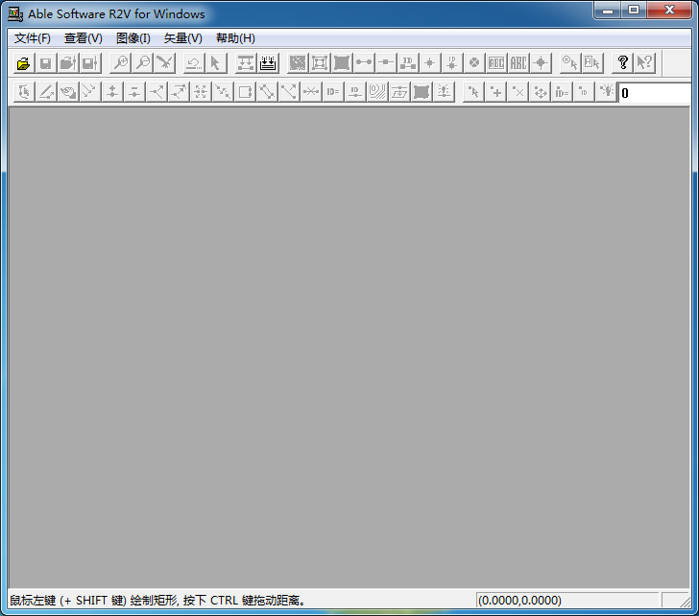Click the contour lines icon

pyautogui.click(x=377, y=92)
